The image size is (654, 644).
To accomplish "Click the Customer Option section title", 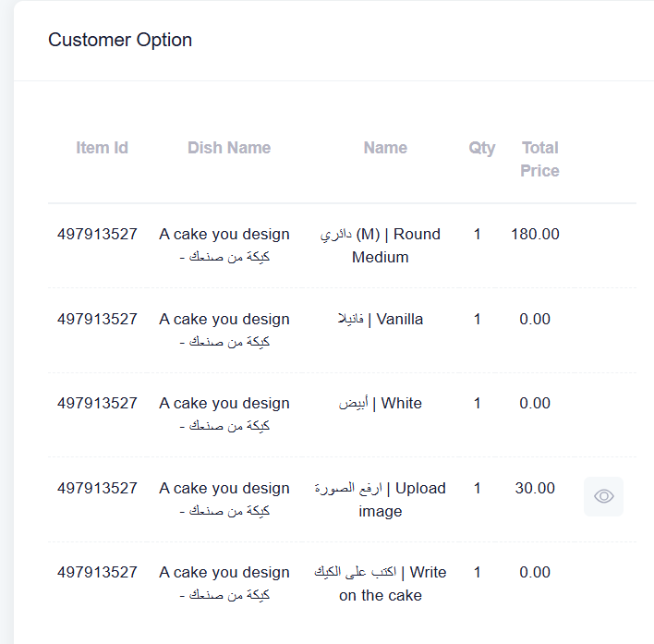I will pos(120,40).
